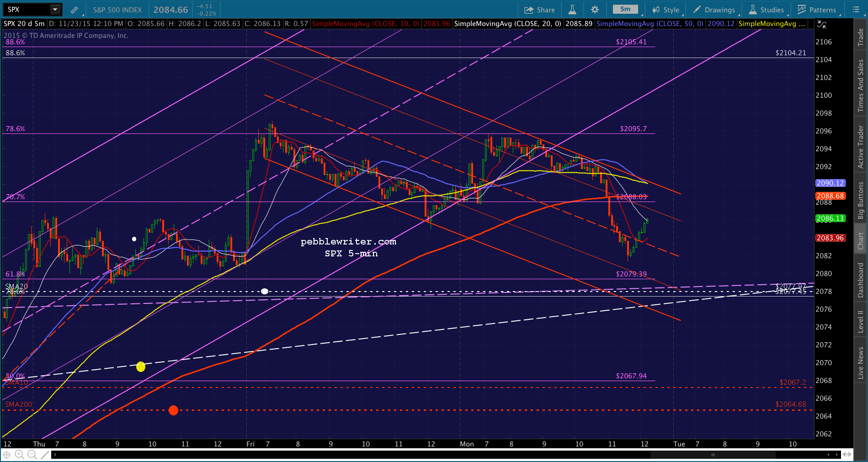Open the list menu icon at toolbar end

point(856,10)
